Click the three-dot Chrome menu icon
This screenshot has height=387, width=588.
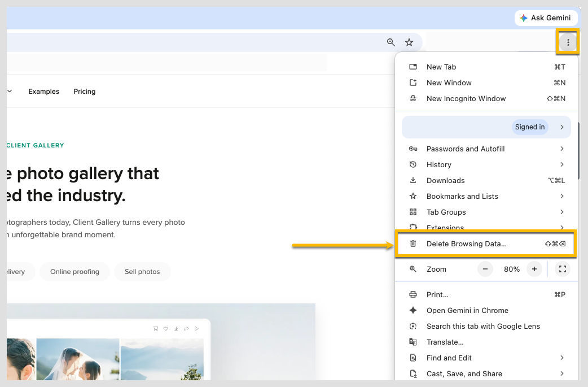click(568, 42)
